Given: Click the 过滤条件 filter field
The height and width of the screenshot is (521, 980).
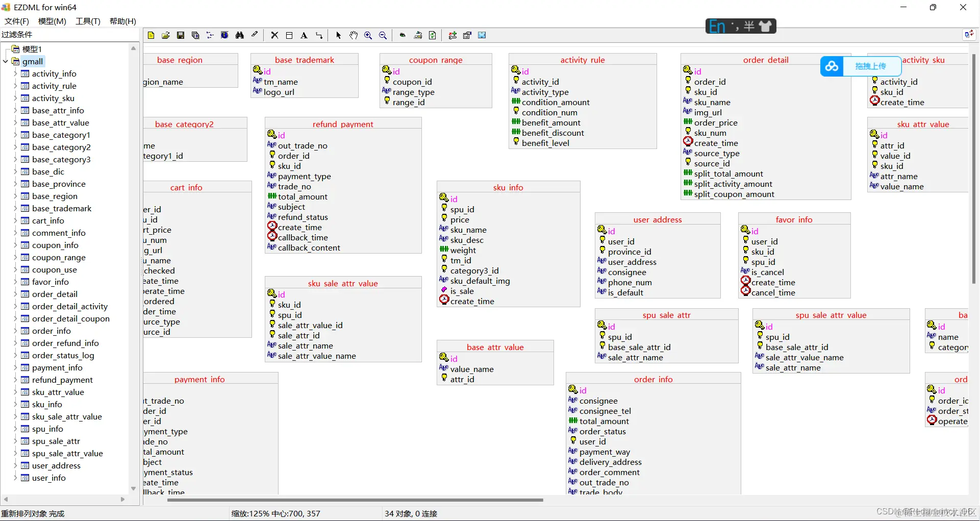Looking at the screenshot, I should click(x=69, y=35).
